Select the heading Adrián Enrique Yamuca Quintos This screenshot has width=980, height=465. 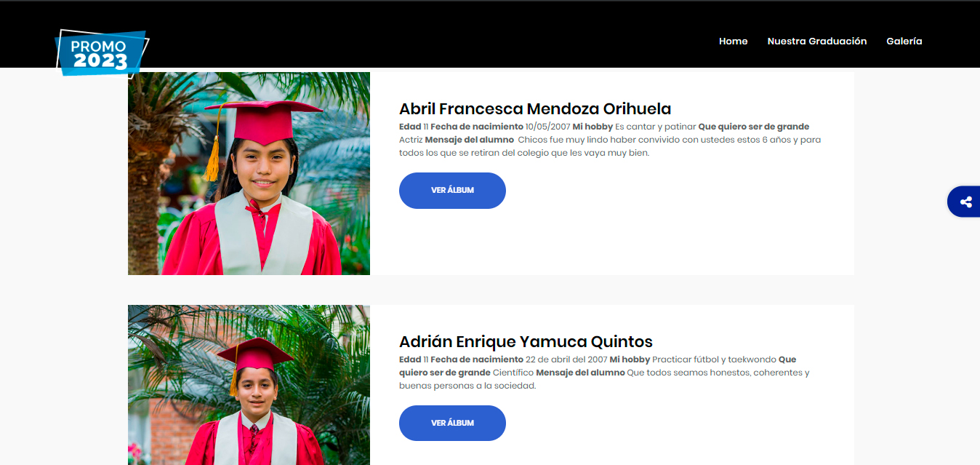[x=526, y=342]
